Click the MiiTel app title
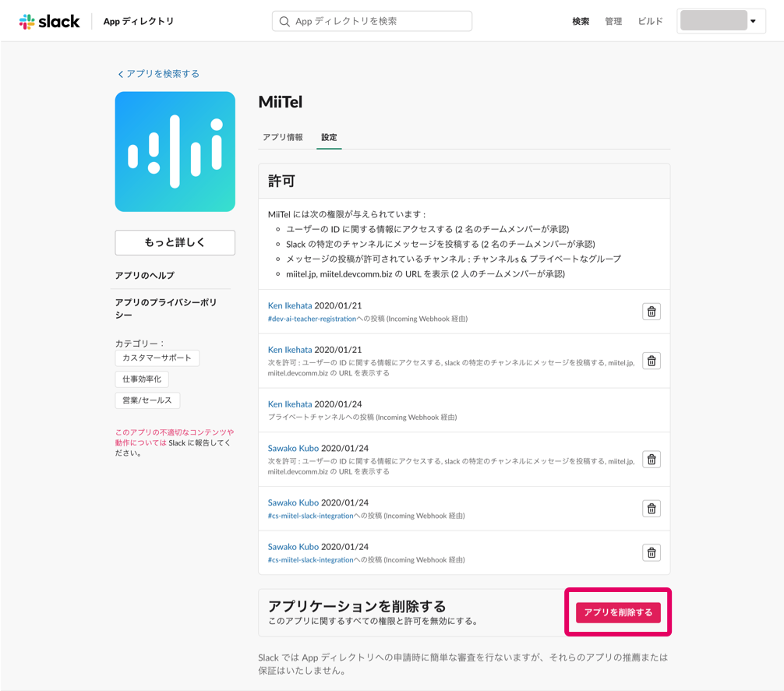The image size is (784, 691). [x=281, y=102]
